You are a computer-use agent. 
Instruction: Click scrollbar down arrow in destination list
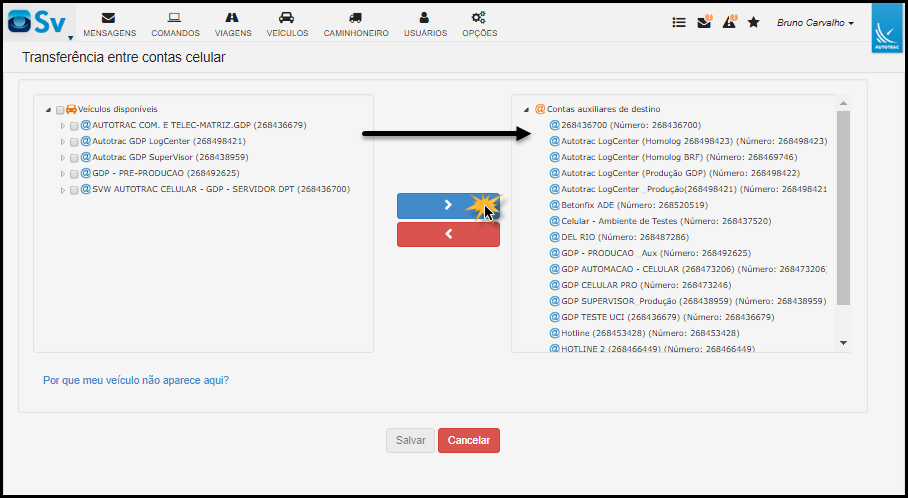(x=843, y=343)
